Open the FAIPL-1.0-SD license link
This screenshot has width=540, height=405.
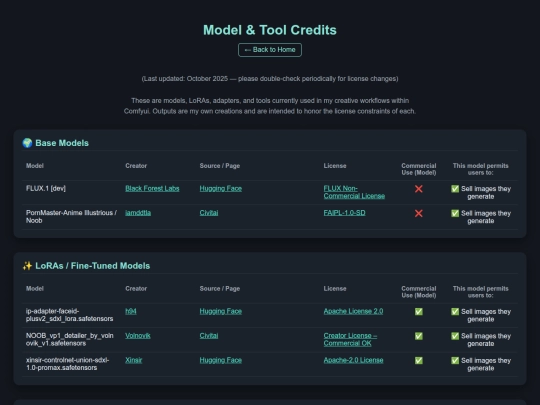(344, 213)
